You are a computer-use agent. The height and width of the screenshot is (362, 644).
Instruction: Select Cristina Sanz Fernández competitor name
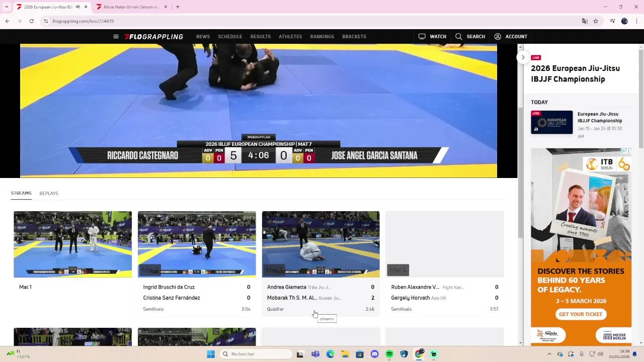(x=172, y=298)
